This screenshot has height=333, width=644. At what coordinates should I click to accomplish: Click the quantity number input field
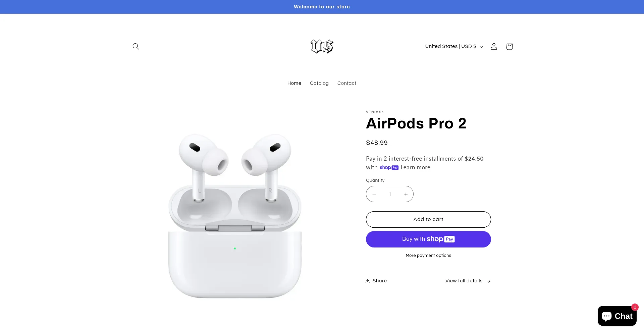390,194
